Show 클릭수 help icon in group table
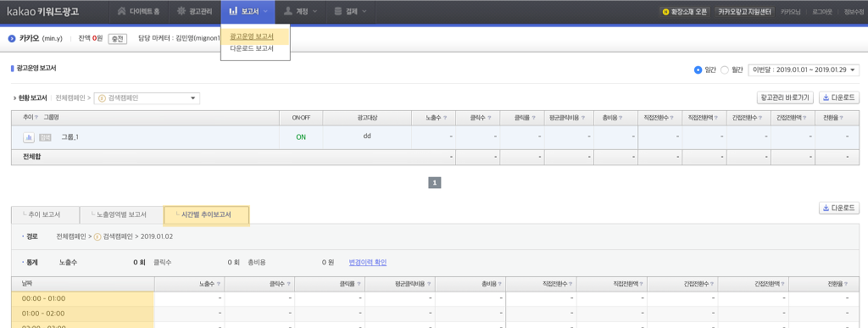Screen dimensions: 868x328 pos(490,118)
